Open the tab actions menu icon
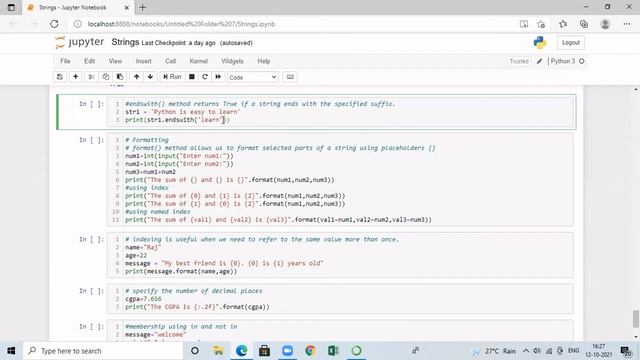640x360 pixels. tap(11, 7)
